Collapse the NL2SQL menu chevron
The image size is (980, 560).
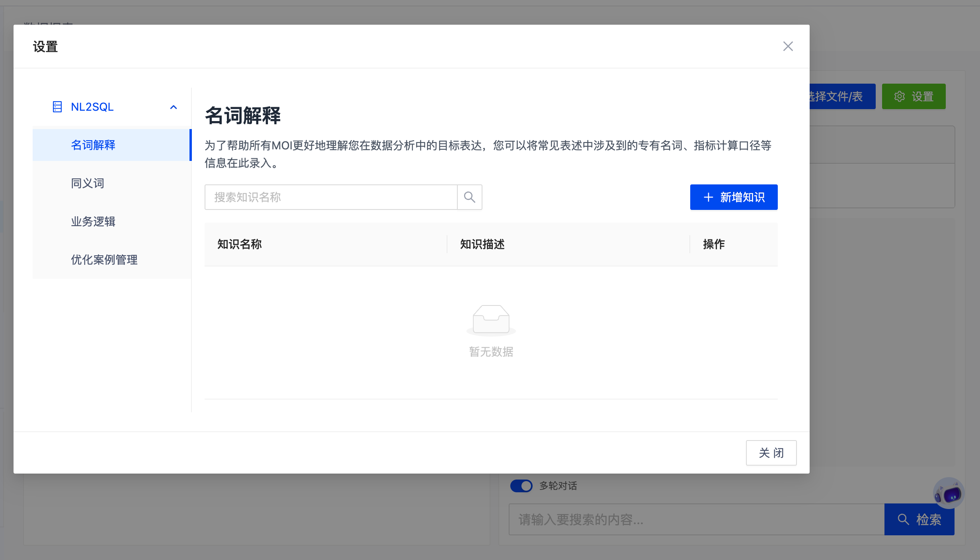tap(174, 107)
